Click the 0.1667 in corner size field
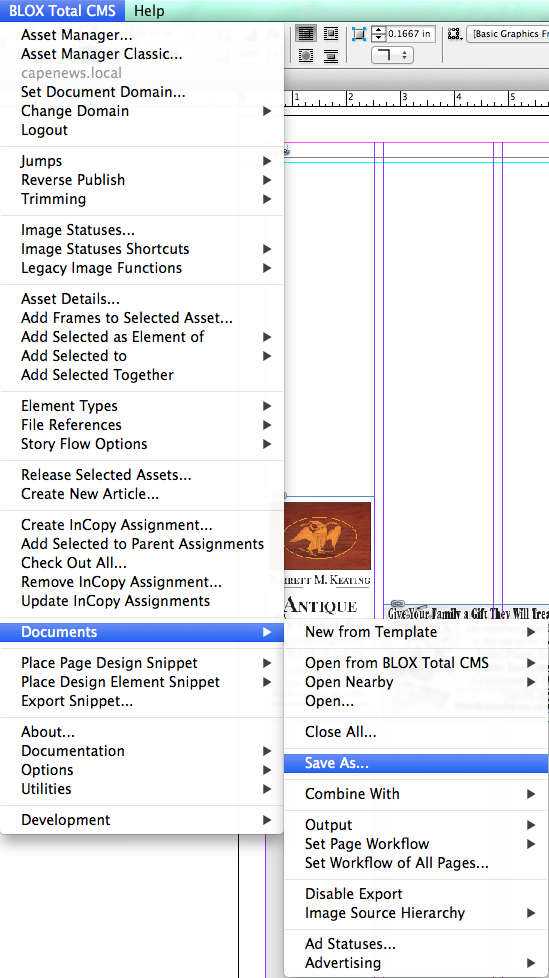 coord(411,34)
